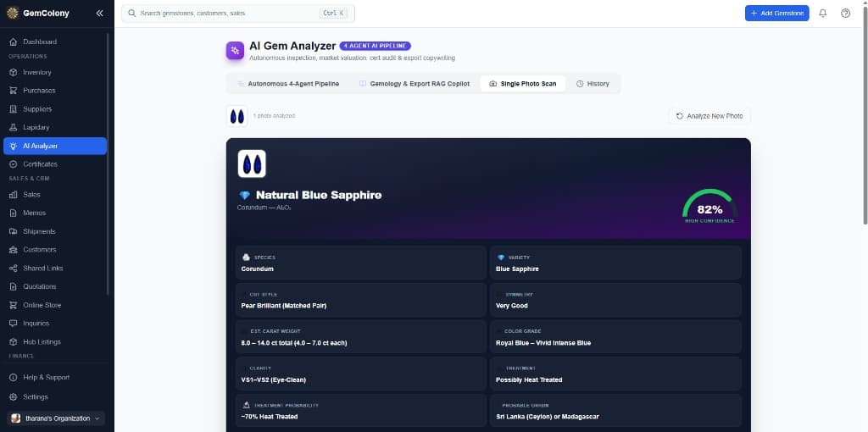Click the AI Analyzer lightbulb icon

[x=14, y=146]
